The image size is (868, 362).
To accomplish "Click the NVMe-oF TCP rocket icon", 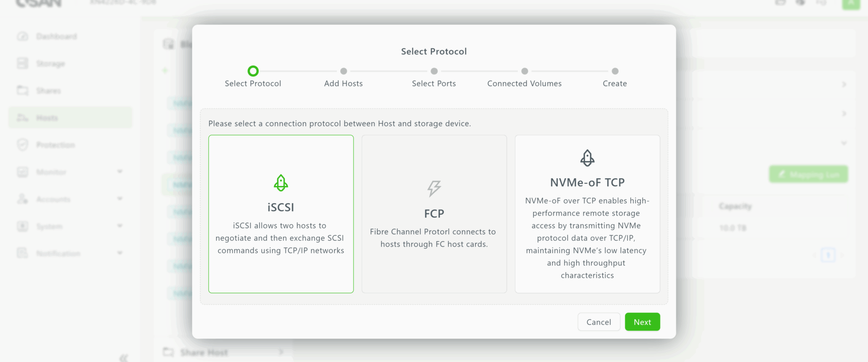I will coord(587,158).
